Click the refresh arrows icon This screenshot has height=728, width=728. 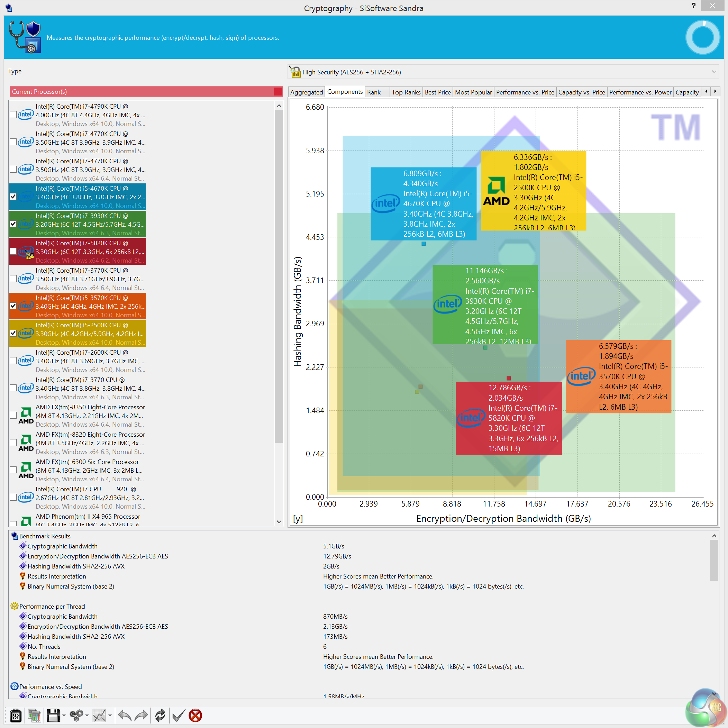coord(160,715)
